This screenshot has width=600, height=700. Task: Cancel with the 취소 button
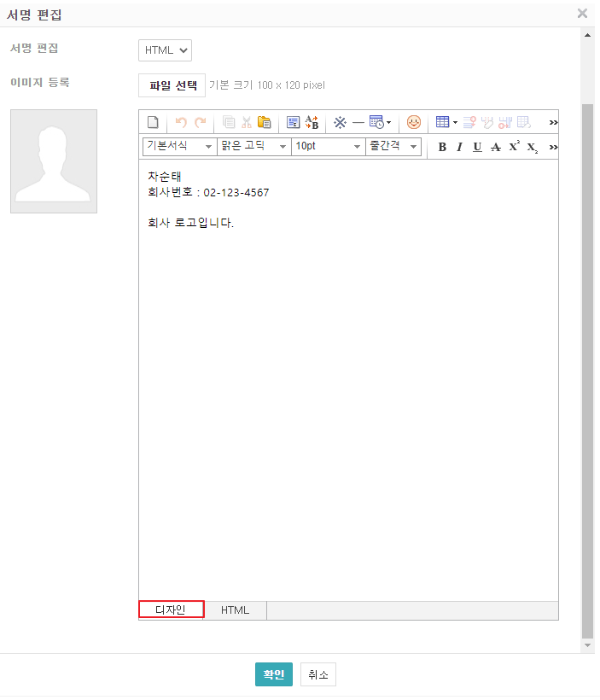pyautogui.click(x=318, y=674)
